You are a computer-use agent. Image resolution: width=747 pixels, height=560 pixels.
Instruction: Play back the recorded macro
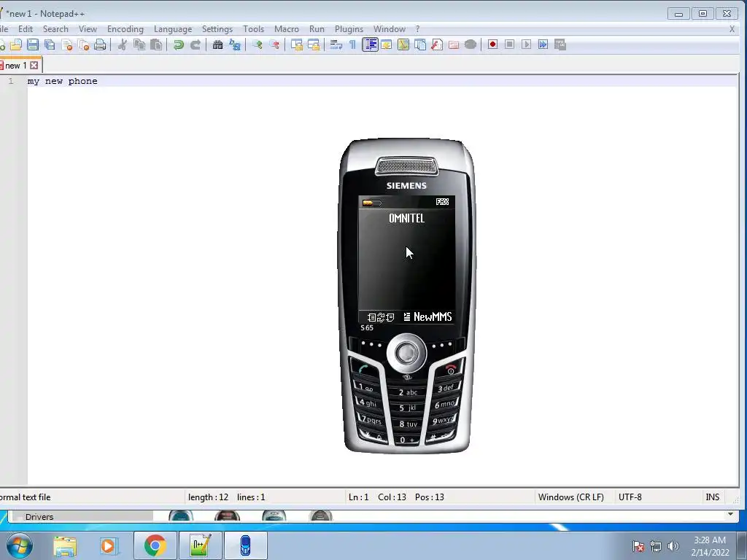pyautogui.click(x=527, y=44)
